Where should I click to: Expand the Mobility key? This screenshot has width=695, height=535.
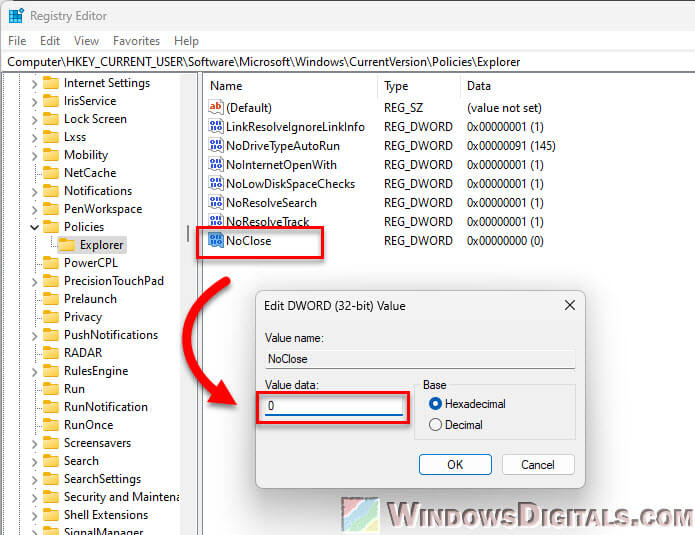tap(35, 155)
